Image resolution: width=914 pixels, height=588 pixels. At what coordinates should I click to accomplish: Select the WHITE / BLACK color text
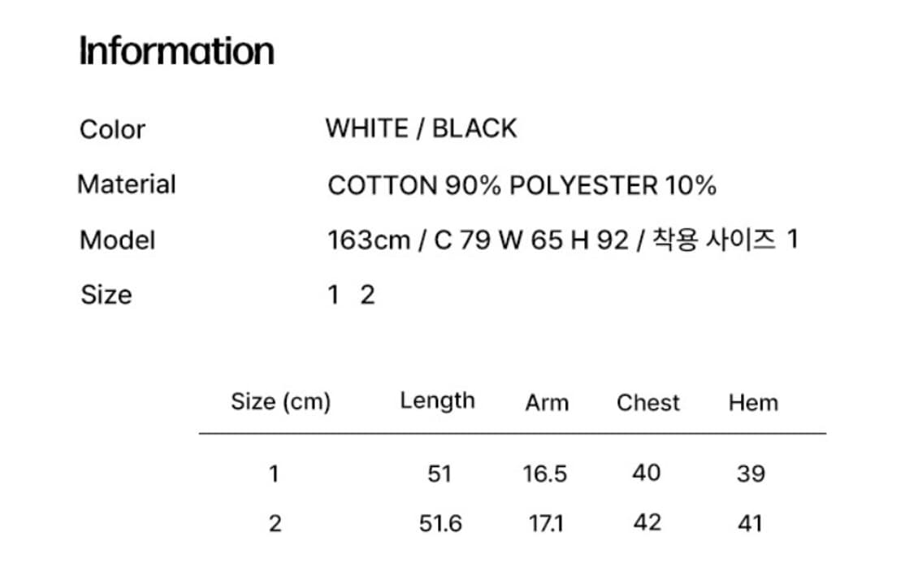click(421, 128)
